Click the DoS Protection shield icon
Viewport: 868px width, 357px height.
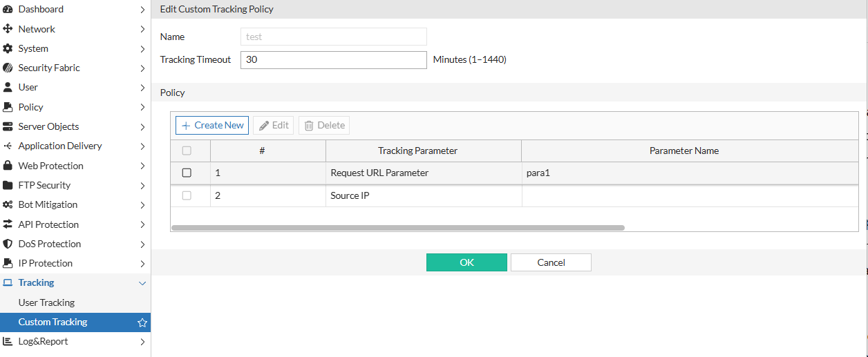pyautogui.click(x=8, y=244)
